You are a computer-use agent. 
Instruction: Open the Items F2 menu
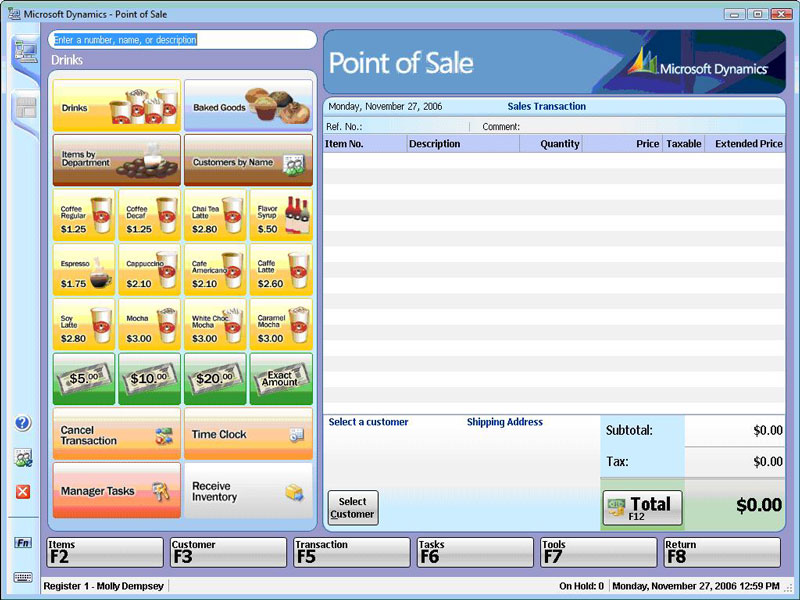point(103,551)
